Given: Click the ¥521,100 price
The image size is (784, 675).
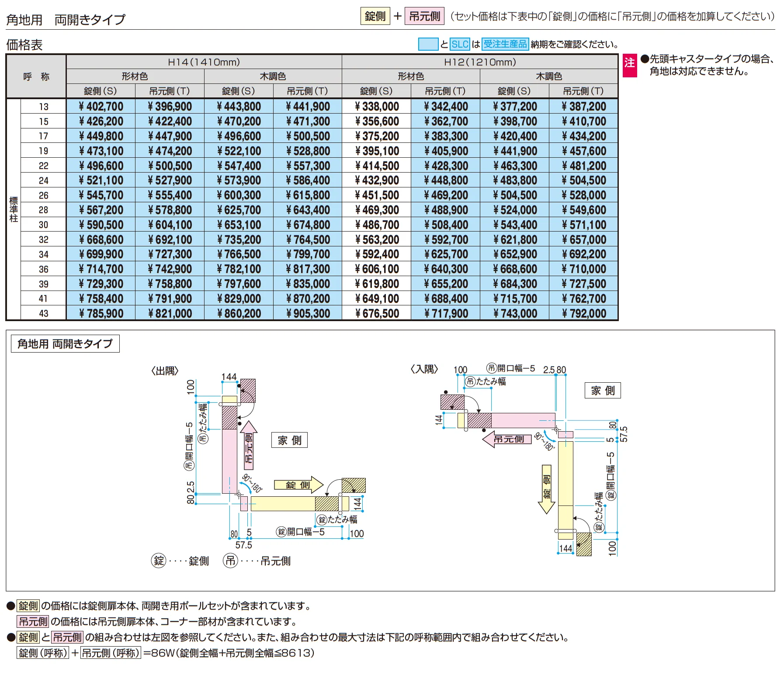Looking at the screenshot, I should (x=101, y=180).
